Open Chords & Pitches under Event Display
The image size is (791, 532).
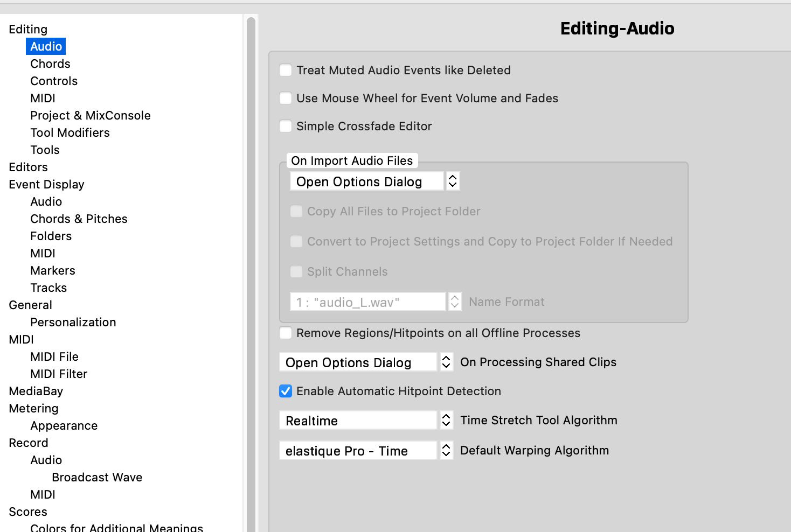point(79,219)
